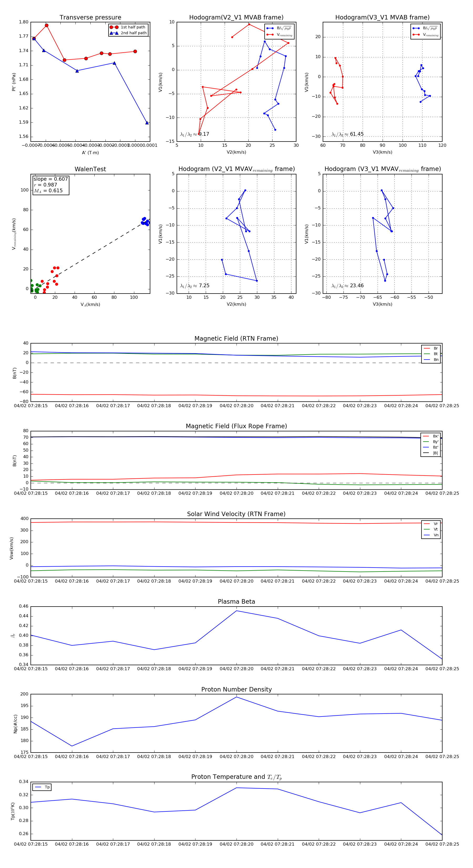Click the eigenvalue ratio annotation ending in 9.17

pos(194,134)
